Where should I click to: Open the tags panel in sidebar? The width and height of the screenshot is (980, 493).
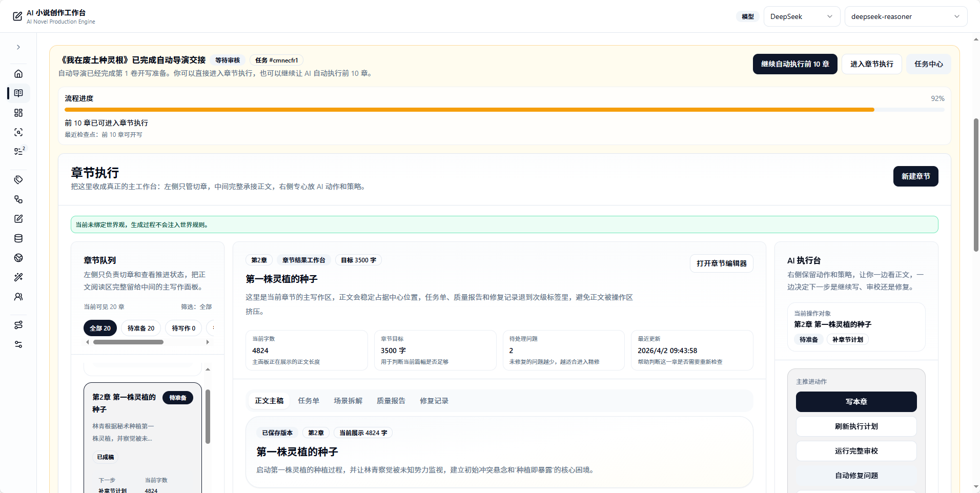click(18, 179)
